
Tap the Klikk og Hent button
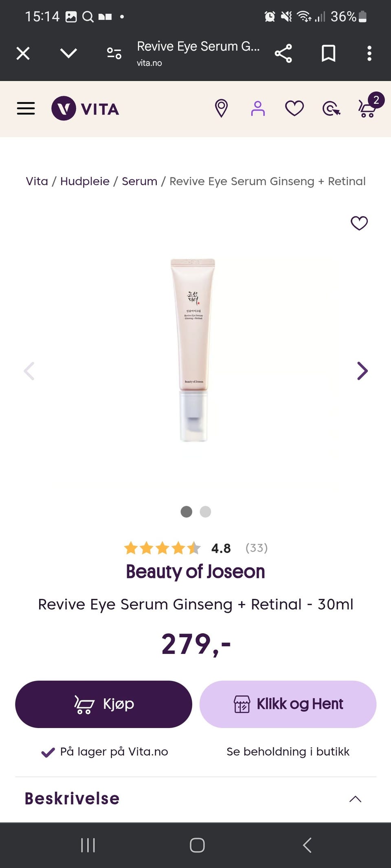[x=288, y=704]
